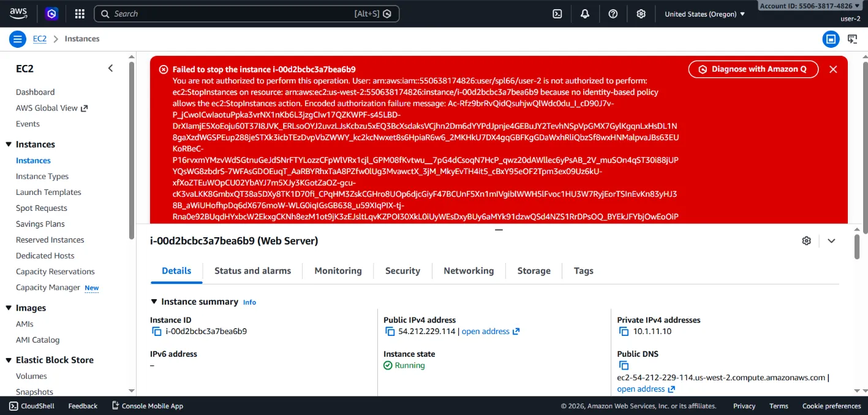Click the search services input field
The image size is (868, 415).
246,13
